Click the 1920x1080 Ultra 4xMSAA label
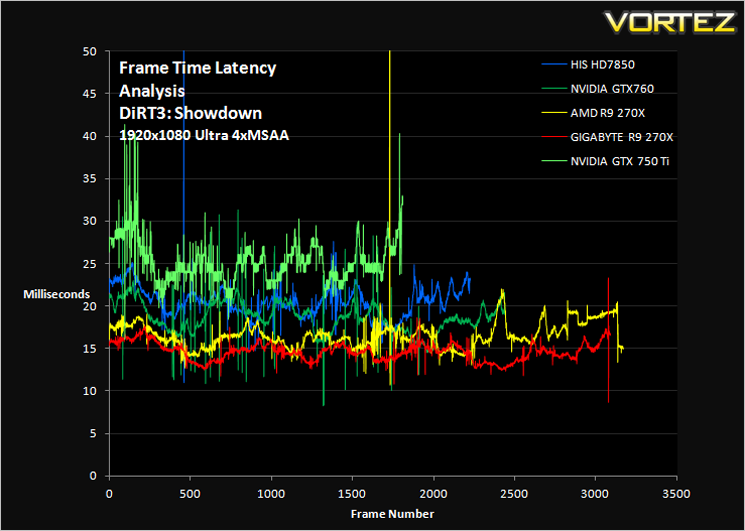 coord(204,135)
